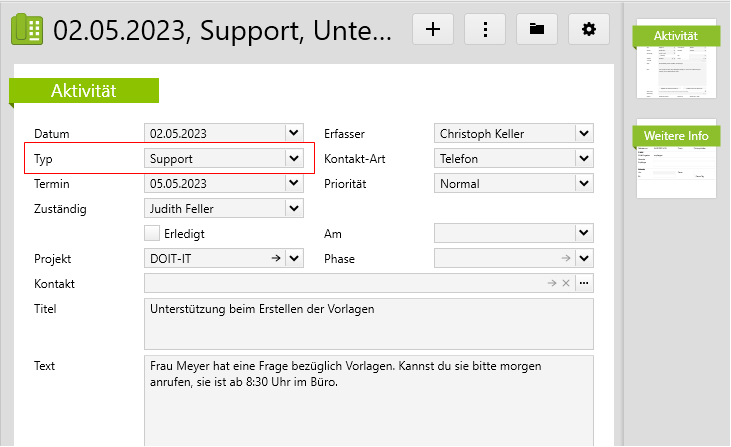Click the arrow icon in Projekt field
The height and width of the screenshot is (447, 731).
(276, 259)
